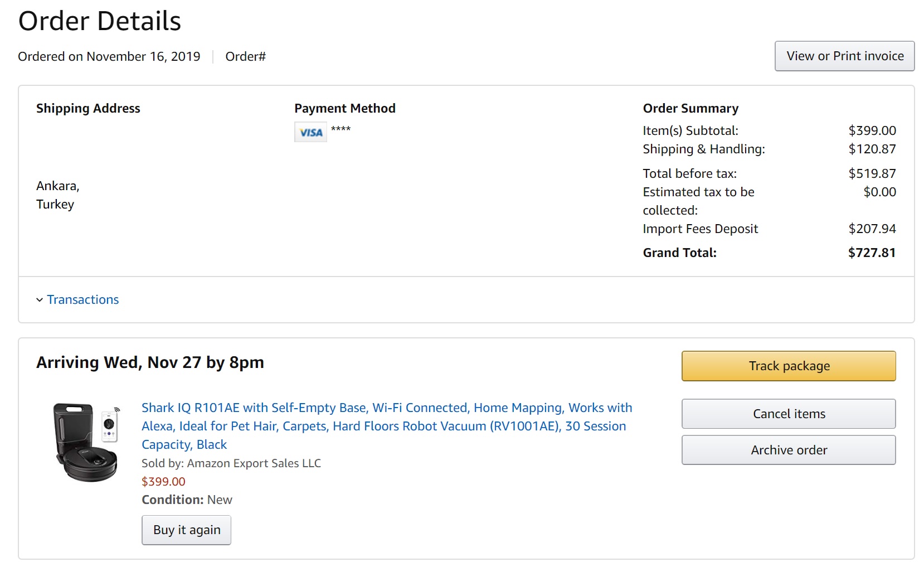Open the Shark IQ R101AE product title link
The image size is (924, 567).
[x=387, y=426]
